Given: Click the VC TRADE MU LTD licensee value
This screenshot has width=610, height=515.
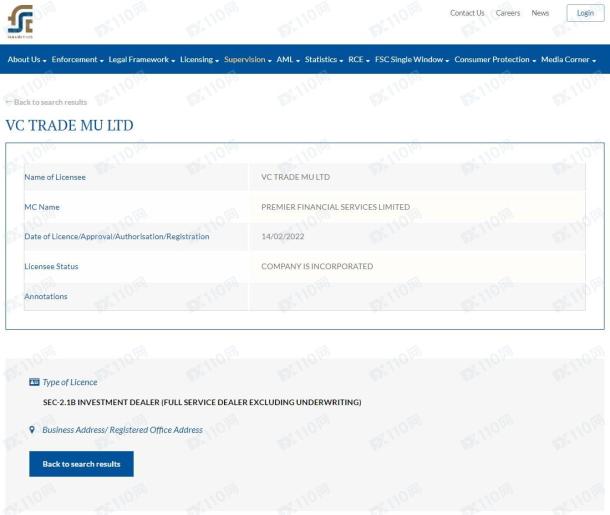Looking at the screenshot, I should pyautogui.click(x=296, y=177).
